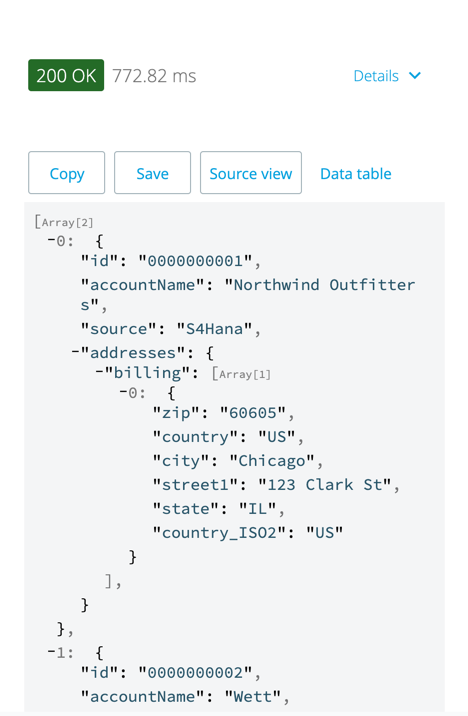The image size is (468, 716).
Task: Copy the response body
Action: click(x=67, y=173)
